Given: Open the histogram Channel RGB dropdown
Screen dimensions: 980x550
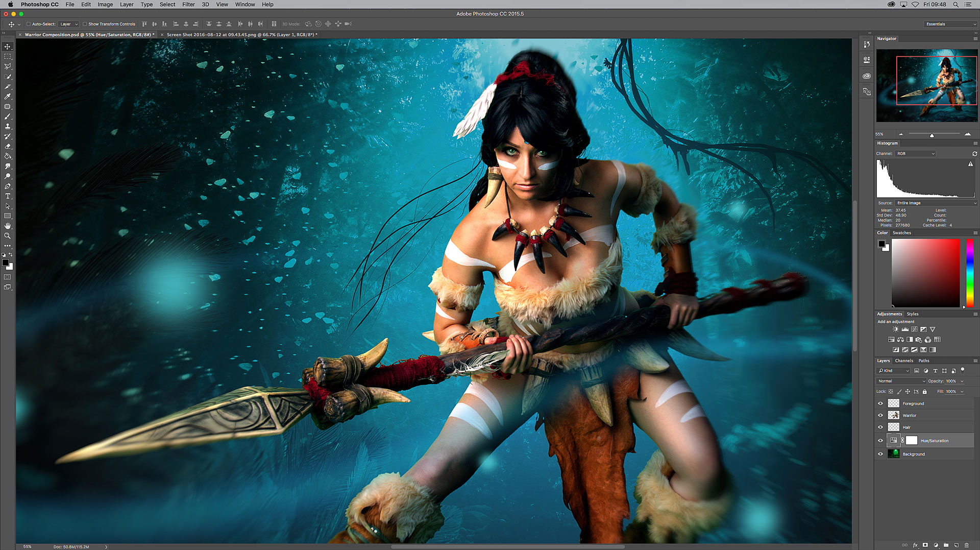Looking at the screenshot, I should 916,154.
